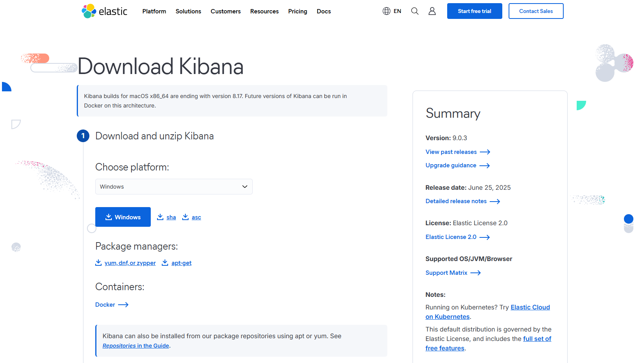Click Contact Sales button
This screenshot has width=644, height=363.
536,11
